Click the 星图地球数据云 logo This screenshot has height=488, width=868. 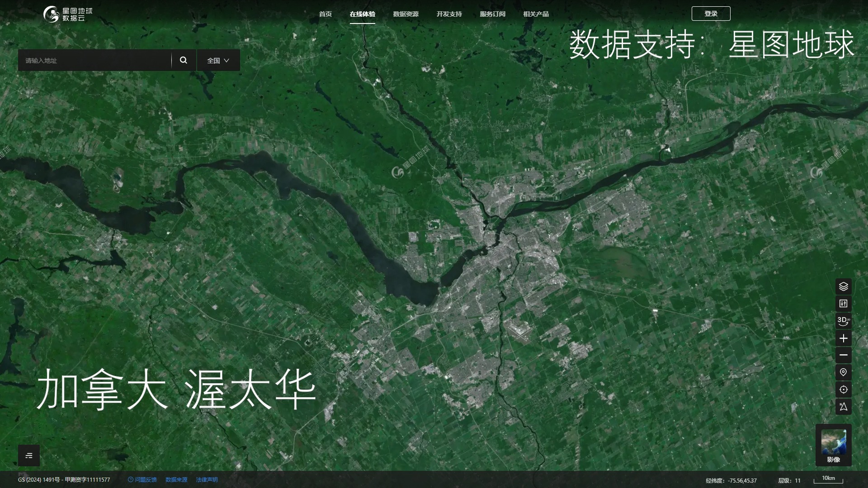(68, 14)
